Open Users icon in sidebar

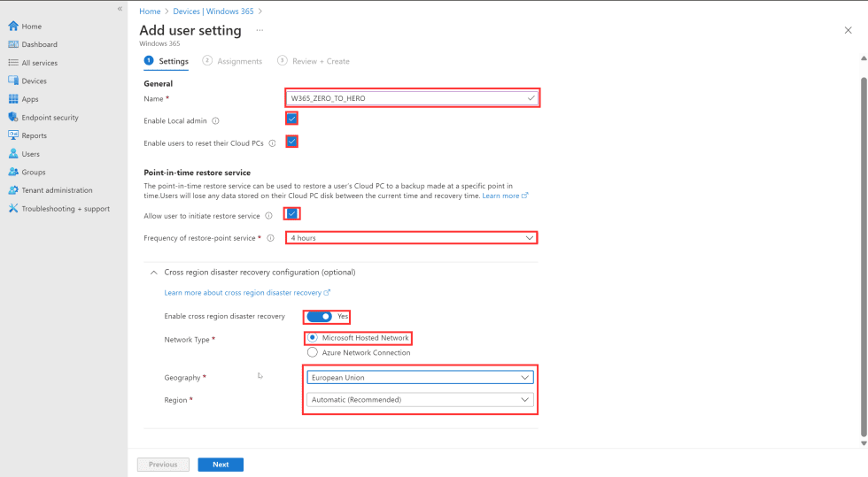(13, 153)
